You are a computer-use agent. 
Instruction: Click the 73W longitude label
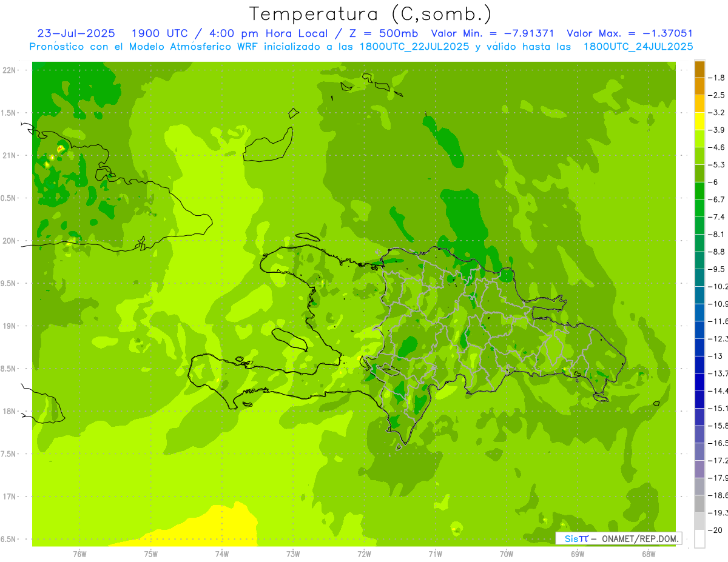point(293,554)
